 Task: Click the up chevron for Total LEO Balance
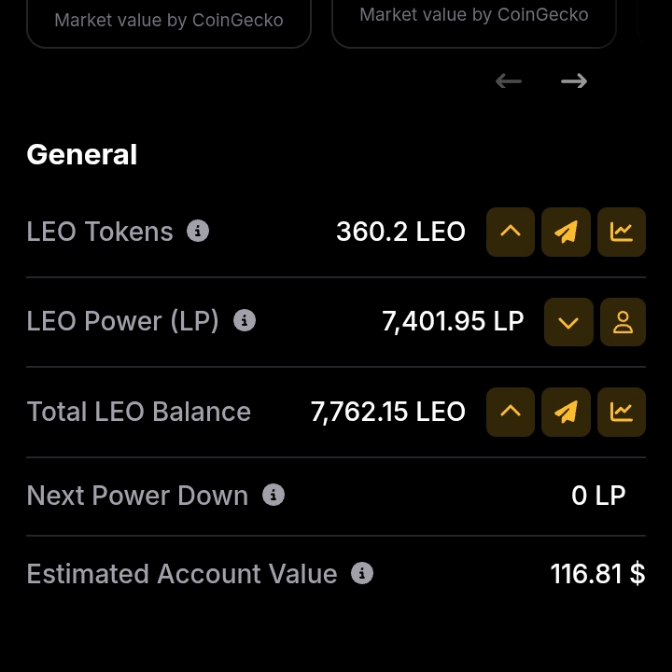[x=510, y=412]
